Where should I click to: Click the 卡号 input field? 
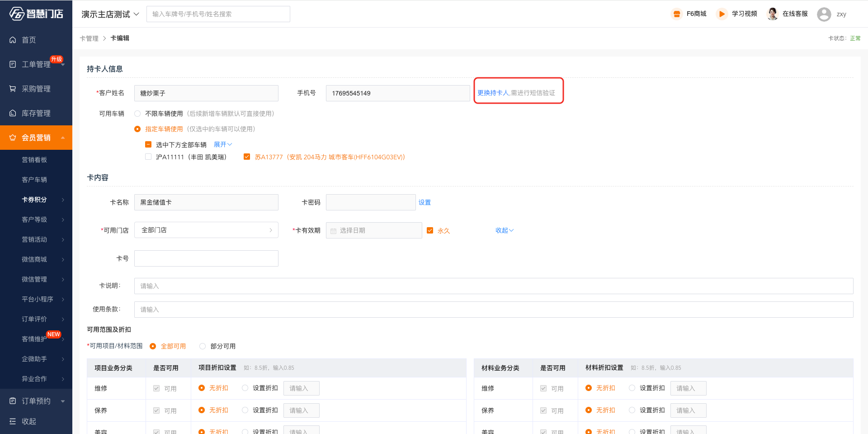pos(206,258)
